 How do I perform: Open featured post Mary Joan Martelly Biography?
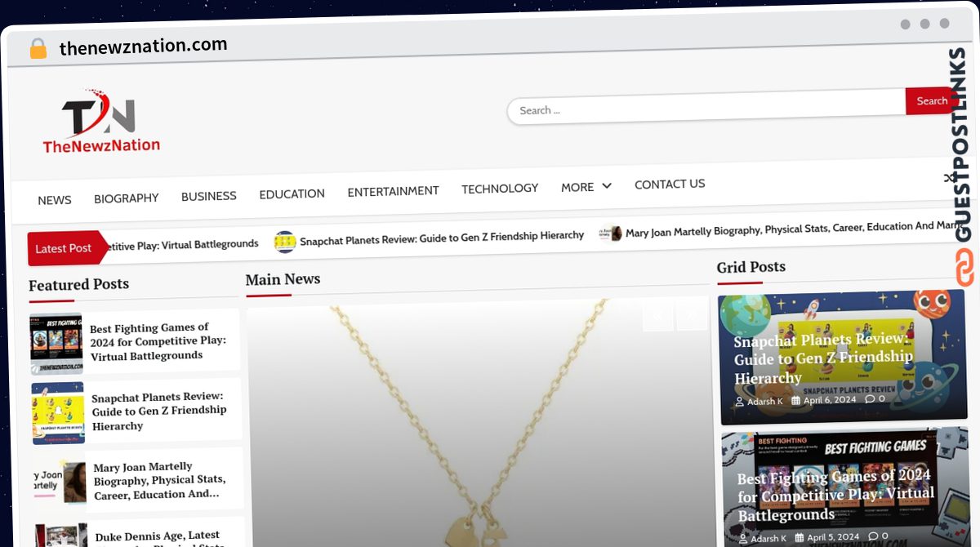(x=160, y=481)
